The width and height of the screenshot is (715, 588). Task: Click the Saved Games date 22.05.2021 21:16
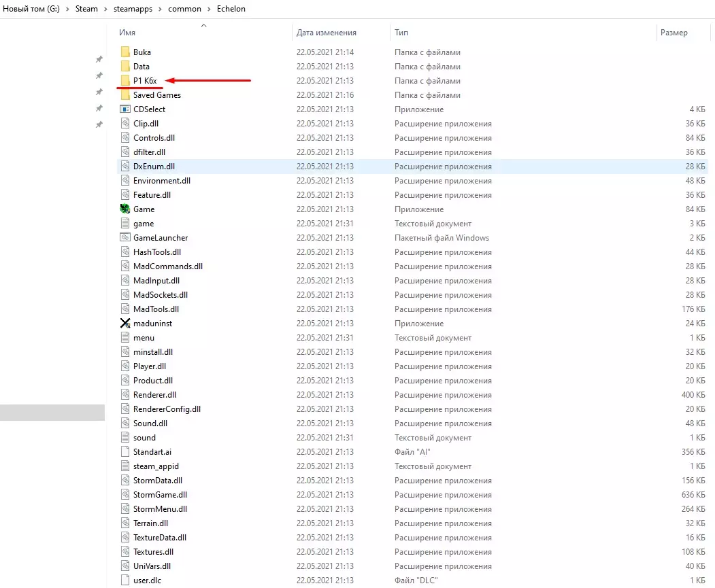325,94
